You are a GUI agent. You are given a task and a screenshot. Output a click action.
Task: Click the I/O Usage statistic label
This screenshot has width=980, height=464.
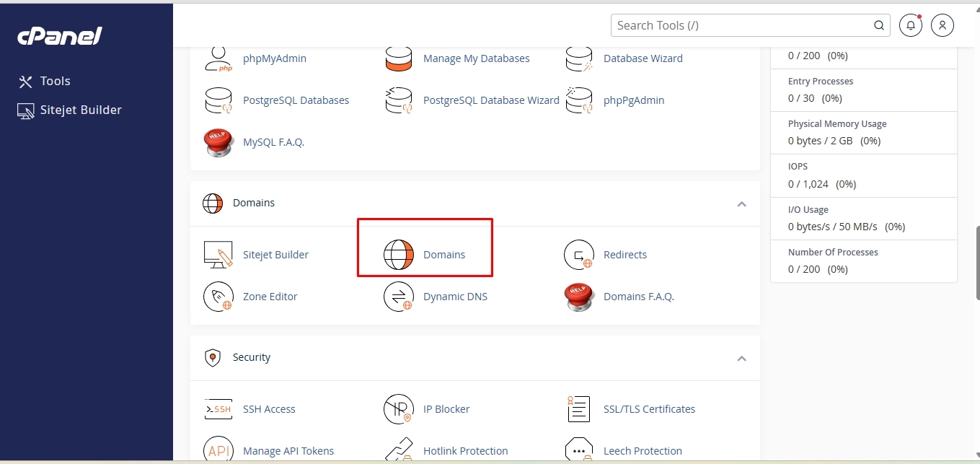coord(808,210)
